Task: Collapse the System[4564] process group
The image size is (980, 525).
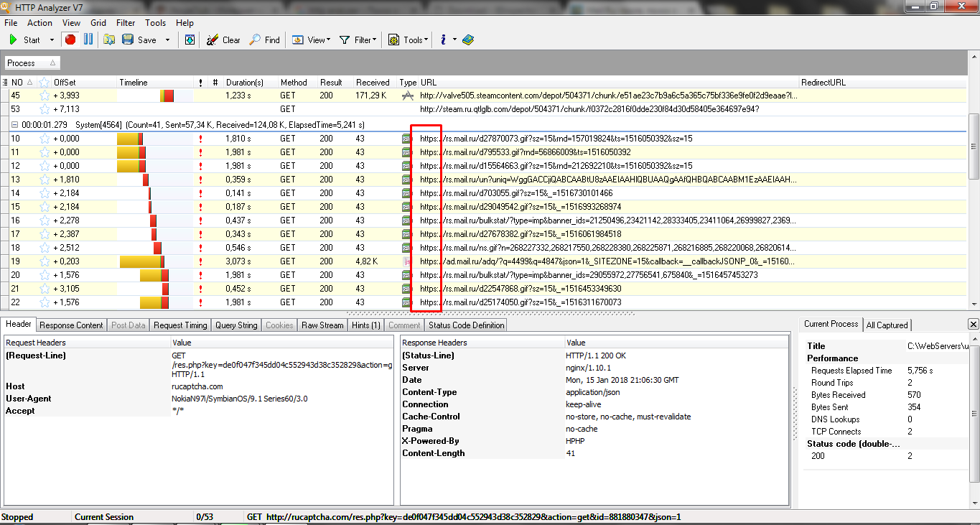Action: tap(14, 125)
